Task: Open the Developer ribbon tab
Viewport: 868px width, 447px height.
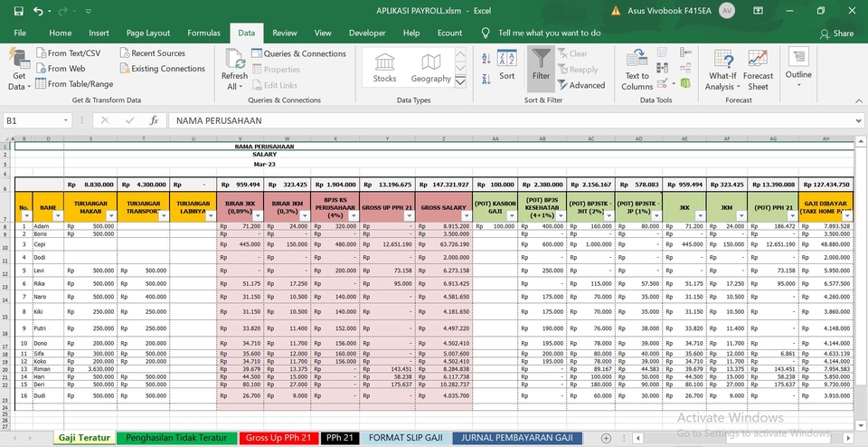Action: [367, 33]
